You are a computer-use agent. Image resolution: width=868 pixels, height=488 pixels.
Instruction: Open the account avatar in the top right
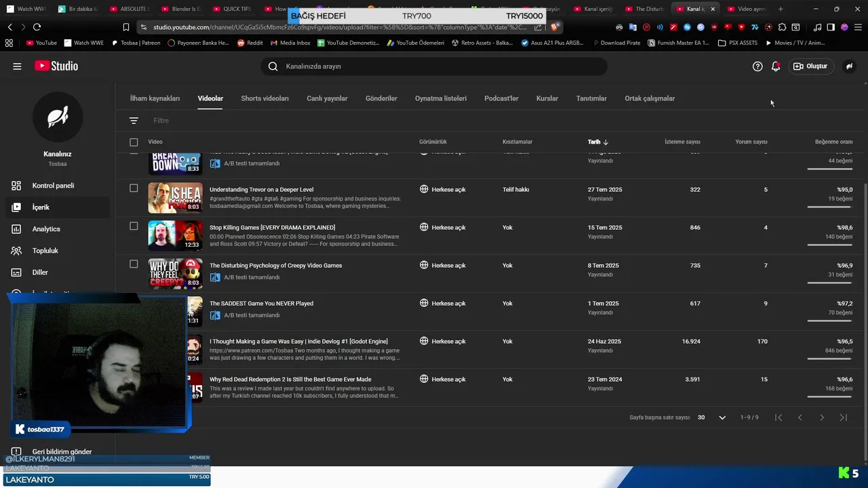849,66
